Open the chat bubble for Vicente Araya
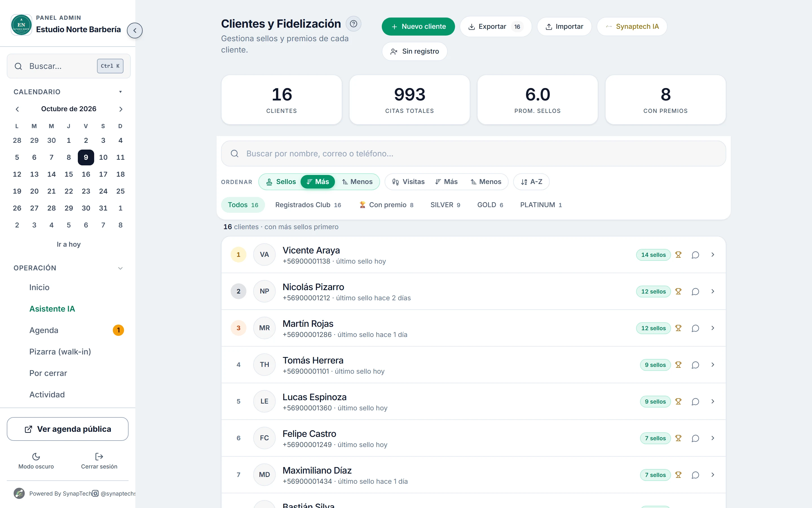Screen dimensions: 812x508 (695, 255)
